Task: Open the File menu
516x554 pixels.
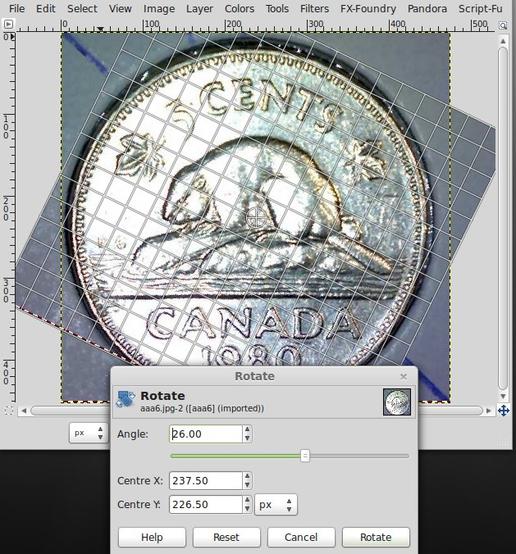Action: (17, 8)
